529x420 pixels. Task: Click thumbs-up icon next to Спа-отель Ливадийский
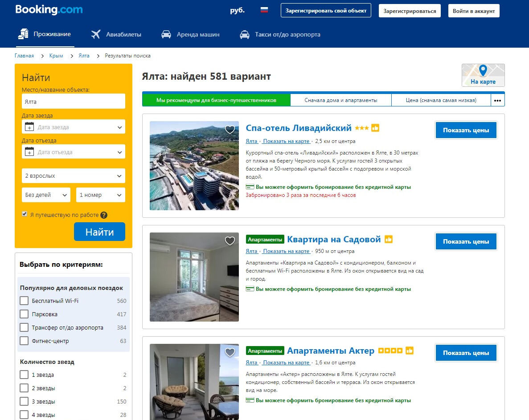click(x=375, y=128)
